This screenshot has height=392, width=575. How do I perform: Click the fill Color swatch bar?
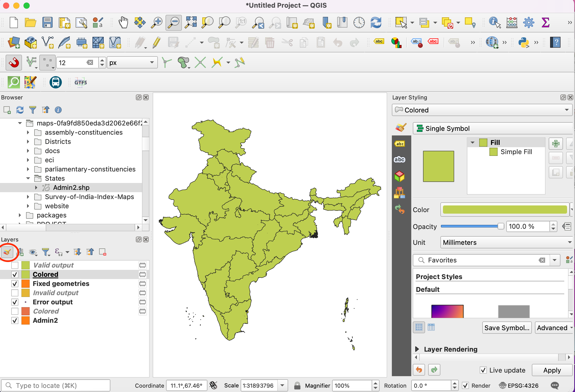click(x=504, y=210)
